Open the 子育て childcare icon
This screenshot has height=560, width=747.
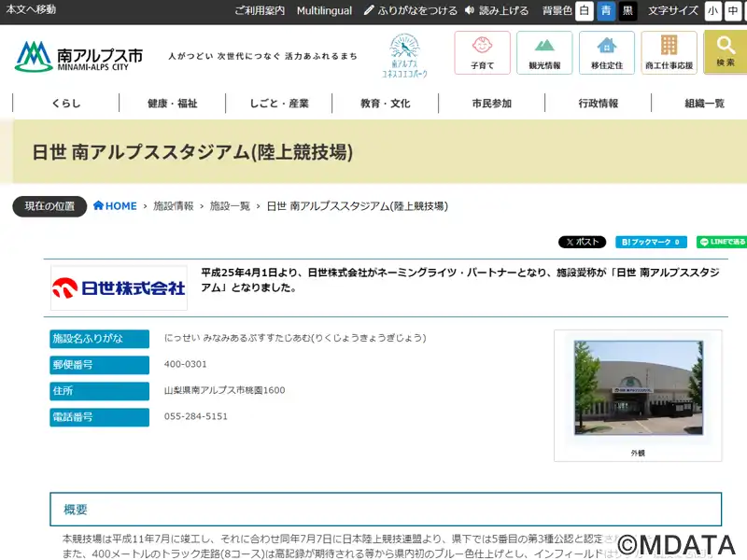point(482,53)
